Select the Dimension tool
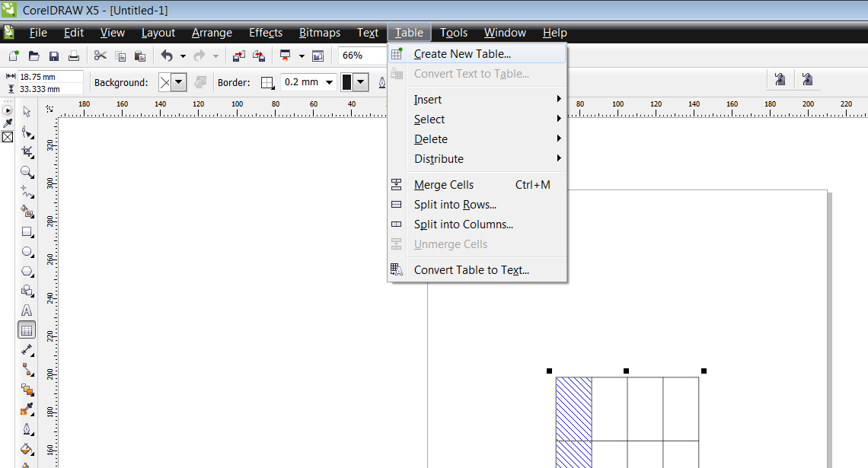Screen dimensions: 868x468 pyautogui.click(x=27, y=350)
